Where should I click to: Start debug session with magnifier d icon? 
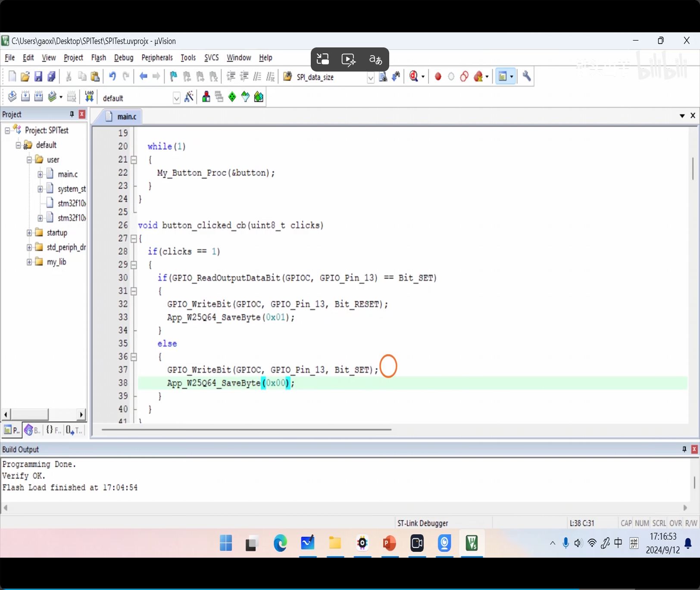414,77
